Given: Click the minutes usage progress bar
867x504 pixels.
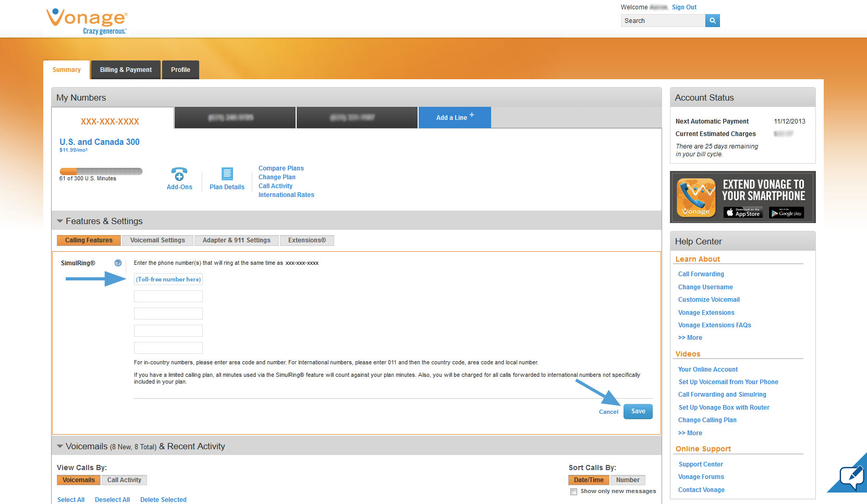Looking at the screenshot, I should 101,171.
